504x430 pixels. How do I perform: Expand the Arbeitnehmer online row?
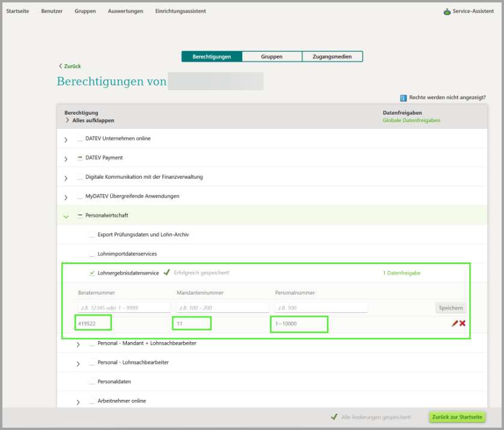78,401
